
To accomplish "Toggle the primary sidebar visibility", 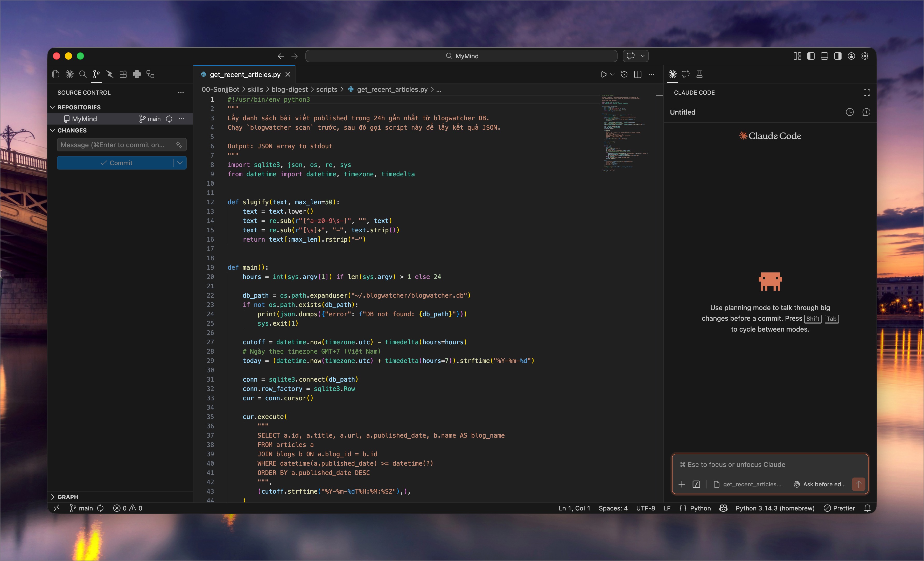I will point(811,56).
